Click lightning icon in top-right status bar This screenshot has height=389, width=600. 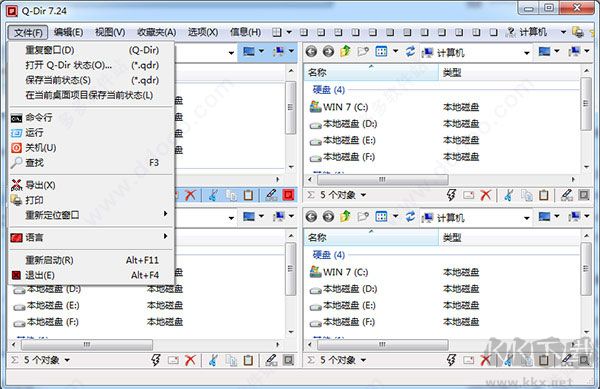tap(452, 195)
